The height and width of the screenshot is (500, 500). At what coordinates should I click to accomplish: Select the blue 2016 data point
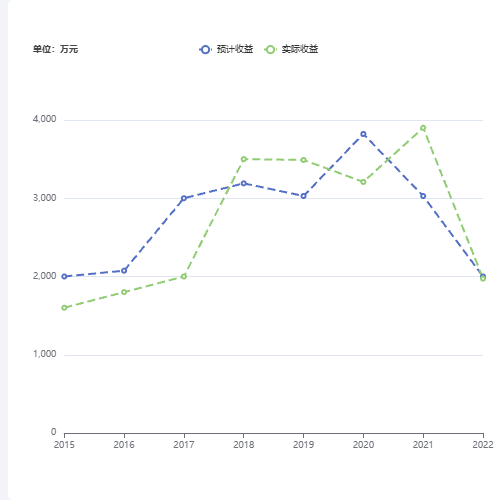point(124,271)
